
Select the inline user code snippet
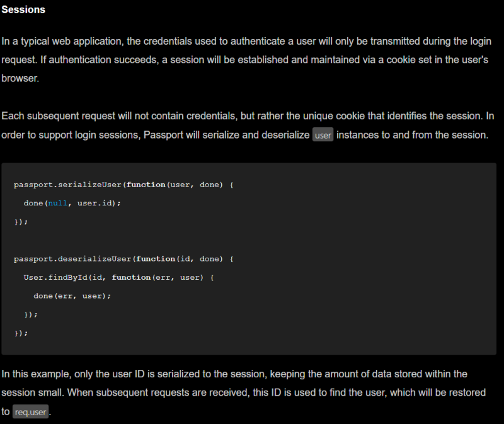click(x=323, y=134)
